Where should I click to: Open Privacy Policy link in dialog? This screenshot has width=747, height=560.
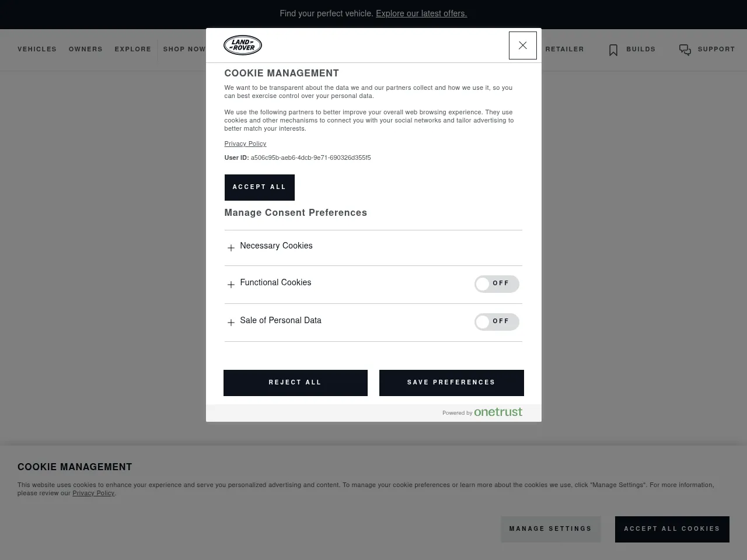point(245,144)
